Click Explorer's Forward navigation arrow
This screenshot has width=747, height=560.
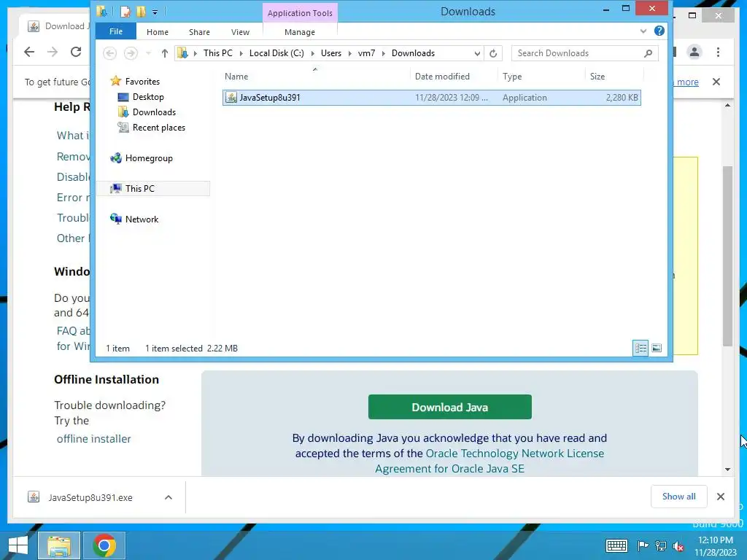point(131,53)
